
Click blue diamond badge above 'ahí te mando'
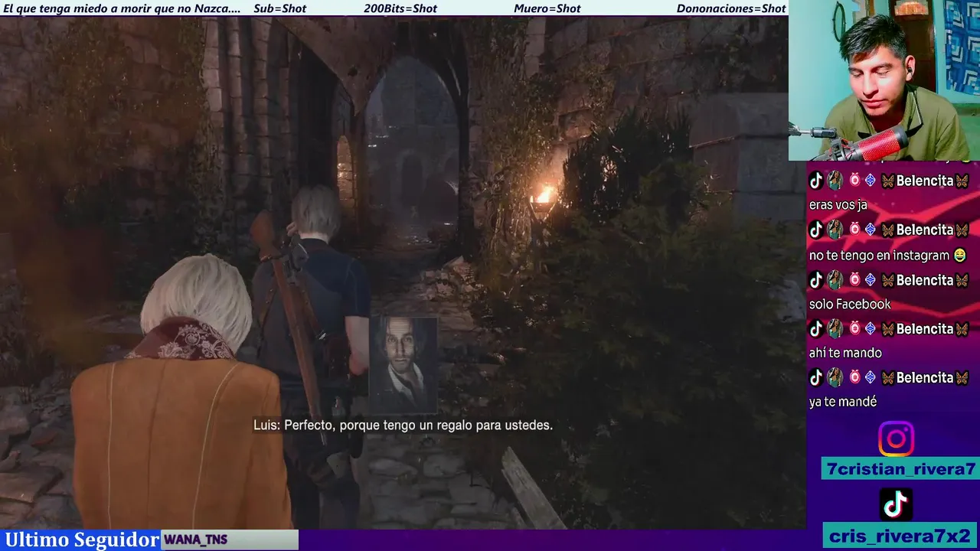point(870,328)
